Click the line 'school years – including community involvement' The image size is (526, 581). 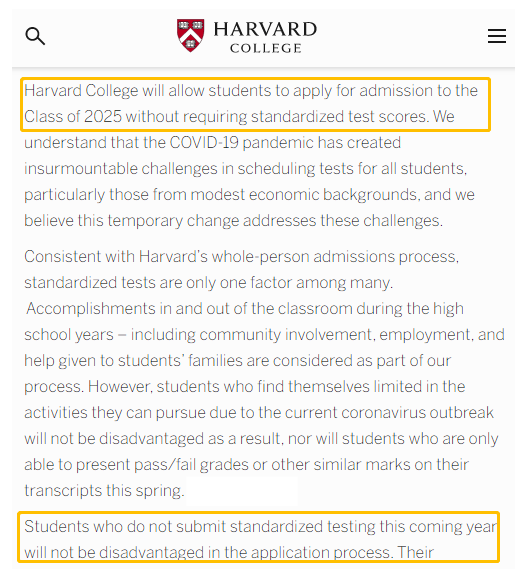264,335
